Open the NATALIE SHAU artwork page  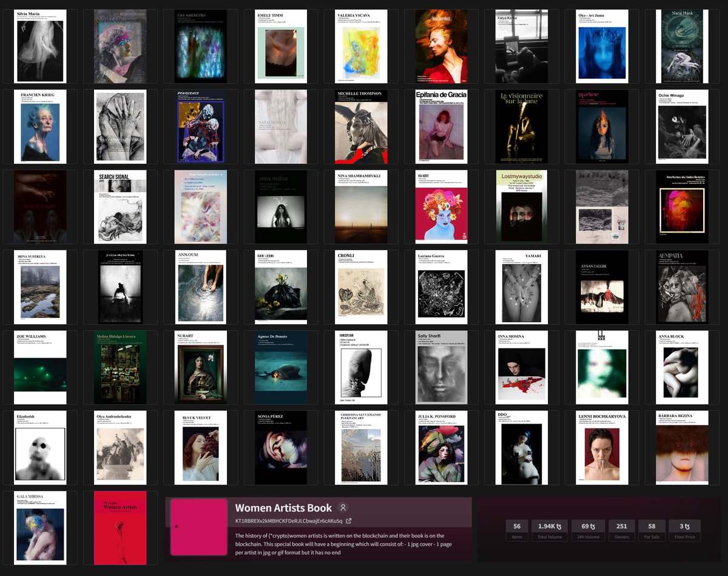pos(281,126)
